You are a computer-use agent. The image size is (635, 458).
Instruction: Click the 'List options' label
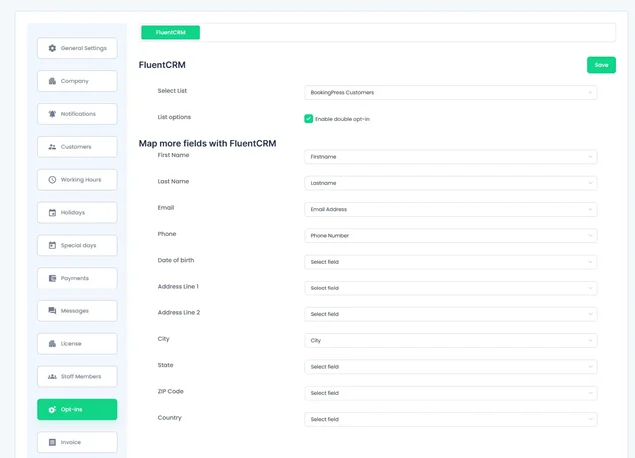click(x=174, y=117)
